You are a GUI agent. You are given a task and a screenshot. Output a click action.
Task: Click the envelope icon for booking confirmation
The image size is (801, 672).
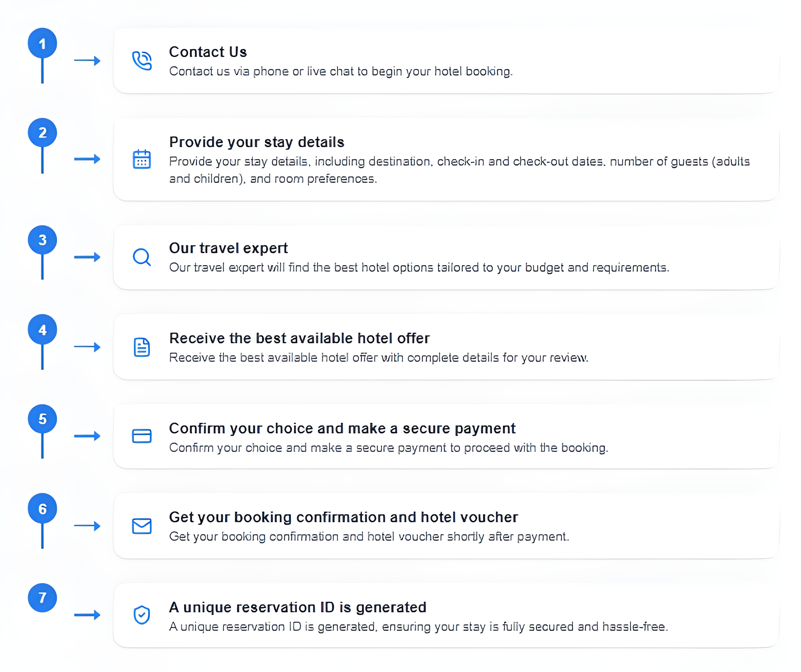142,526
